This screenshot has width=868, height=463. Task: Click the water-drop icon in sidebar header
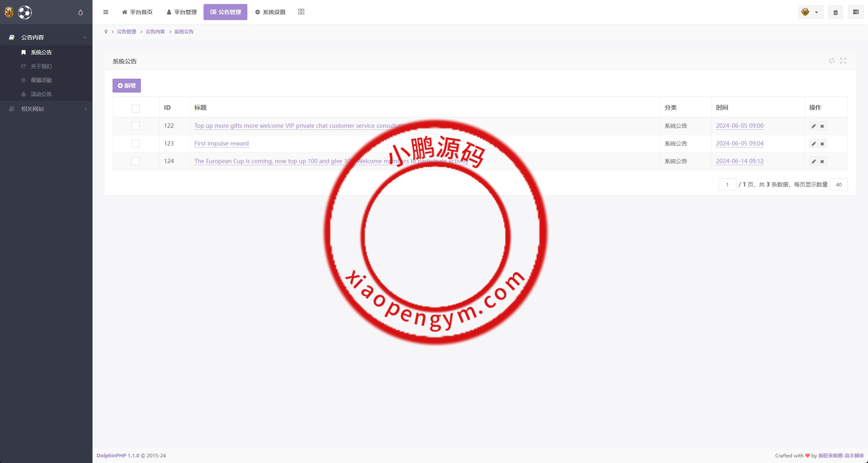(80, 12)
